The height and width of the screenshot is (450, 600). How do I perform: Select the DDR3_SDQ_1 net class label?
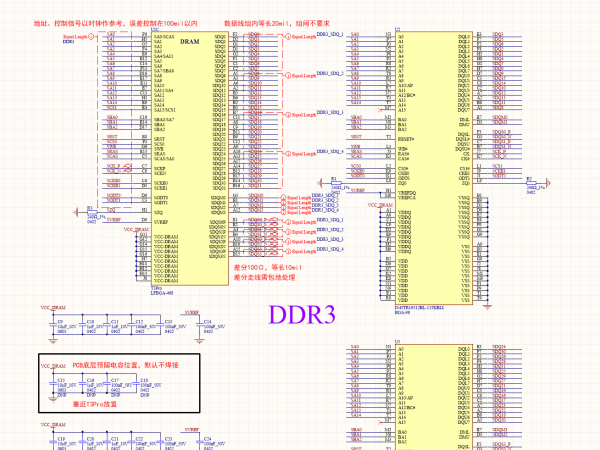click(x=329, y=34)
